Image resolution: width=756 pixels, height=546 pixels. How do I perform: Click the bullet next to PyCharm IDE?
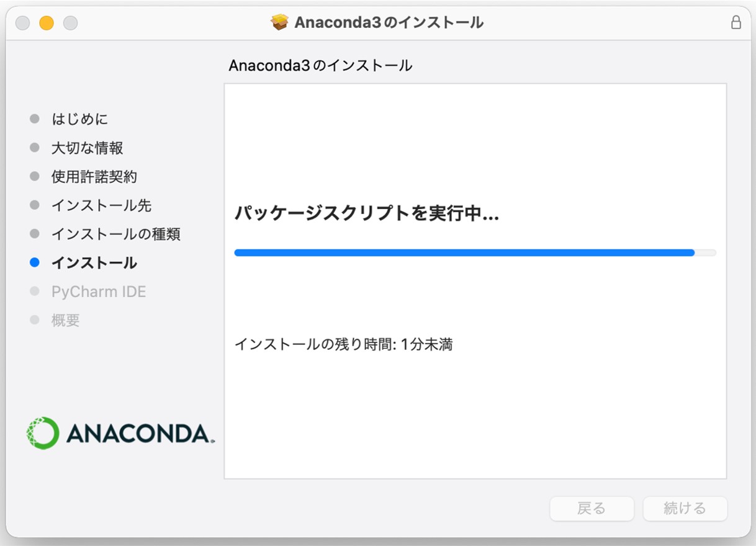tap(35, 292)
